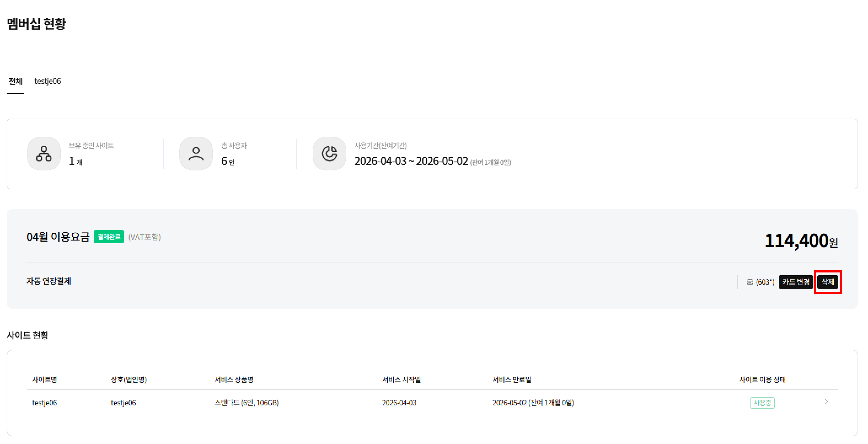Click the 114,400원 total amount

[x=801, y=241]
